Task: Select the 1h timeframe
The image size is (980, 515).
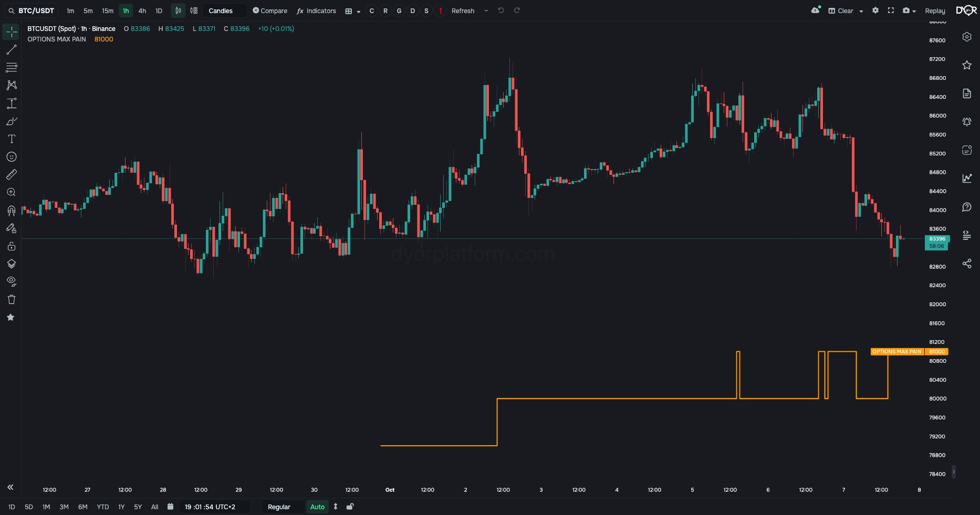Action: (126, 11)
